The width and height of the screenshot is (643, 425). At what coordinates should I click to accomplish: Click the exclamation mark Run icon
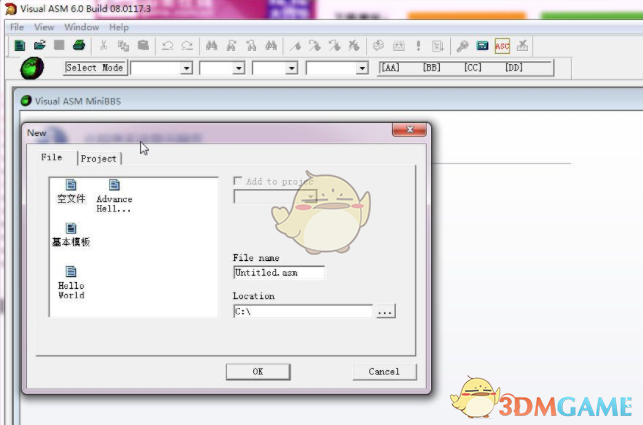pos(418,46)
